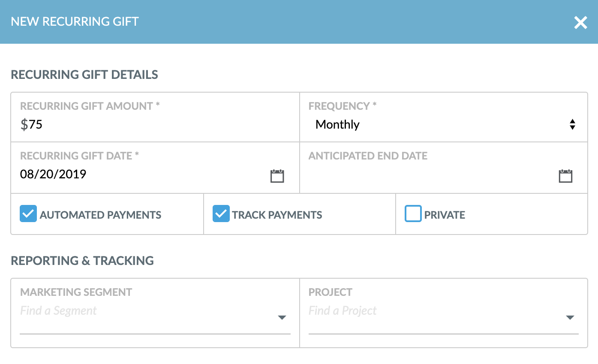Screen dimensions: 598x364
Task: Uncheck the Automated Payments checkbox
Action: [28, 214]
